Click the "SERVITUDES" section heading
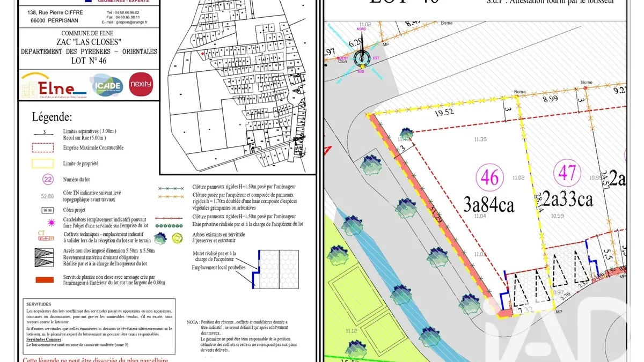644x362 pixels. tap(39, 304)
